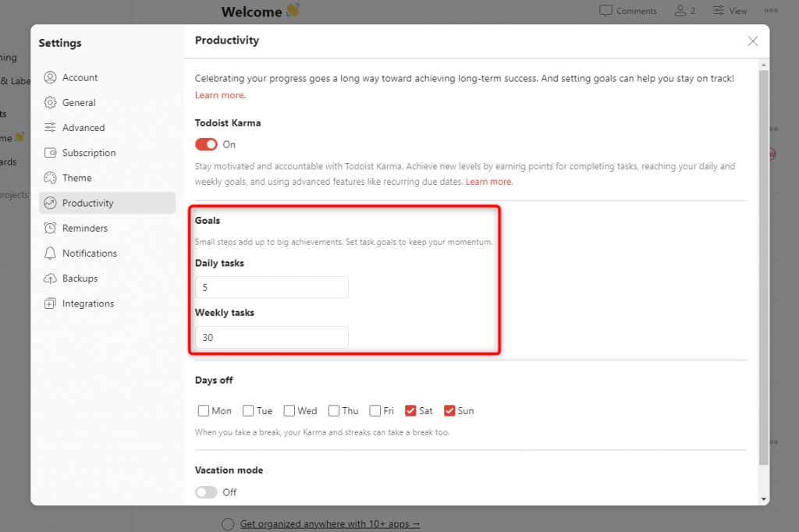Uncheck the Sat day off checkbox
The image size is (799, 532).
410,411
